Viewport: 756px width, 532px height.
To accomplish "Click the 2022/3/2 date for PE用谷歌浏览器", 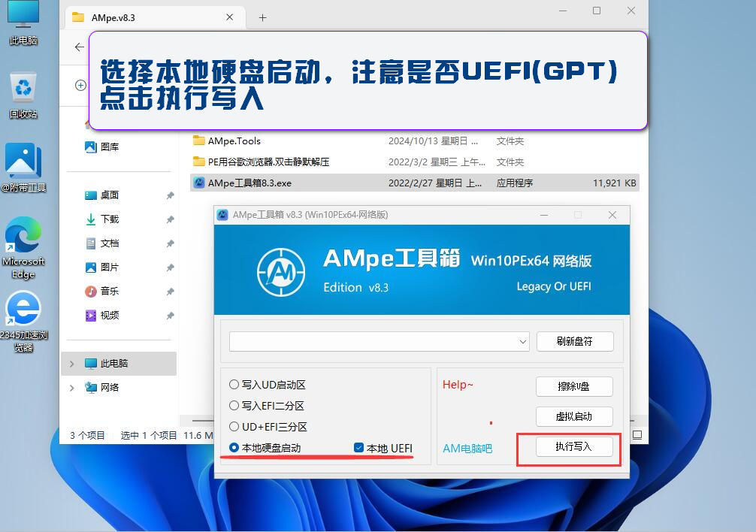I will (437, 162).
